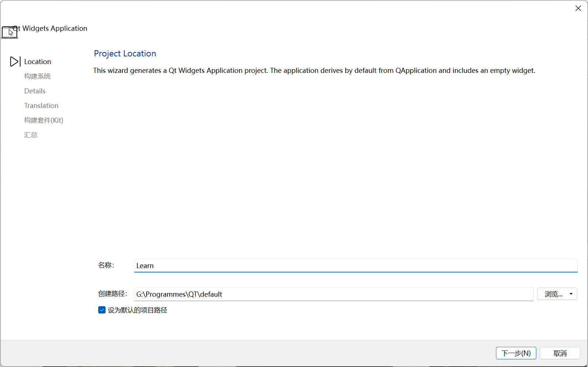Click the 下一步(N) button

pos(516,353)
